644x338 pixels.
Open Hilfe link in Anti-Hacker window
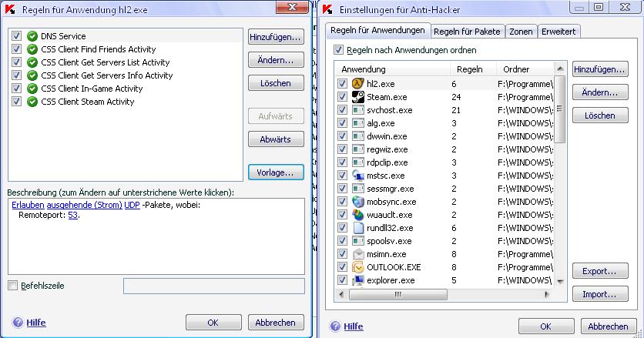pyautogui.click(x=354, y=326)
